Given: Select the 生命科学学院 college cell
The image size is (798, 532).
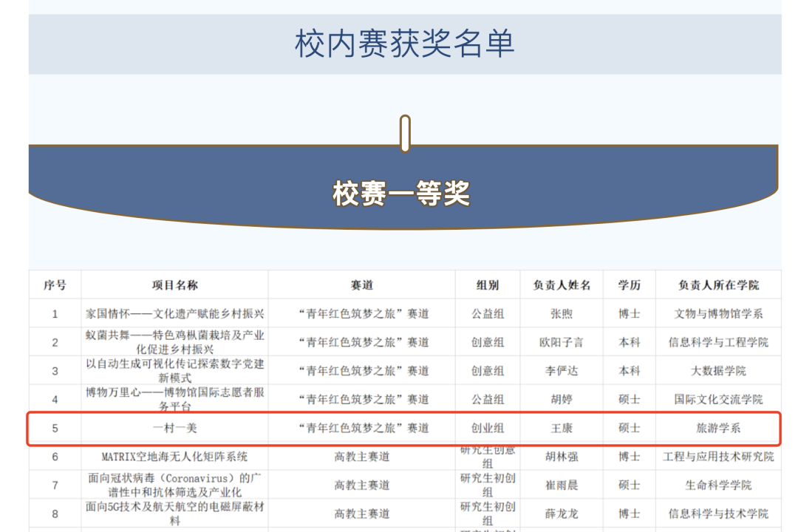Looking at the screenshot, I should click(x=718, y=485).
